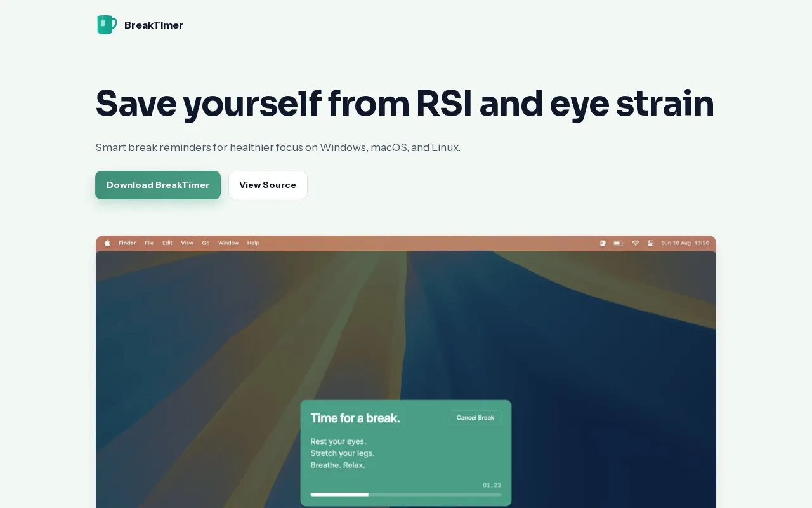The width and height of the screenshot is (812, 508).
Task: Select the "Rest your eyes." line
Action: pos(339,441)
